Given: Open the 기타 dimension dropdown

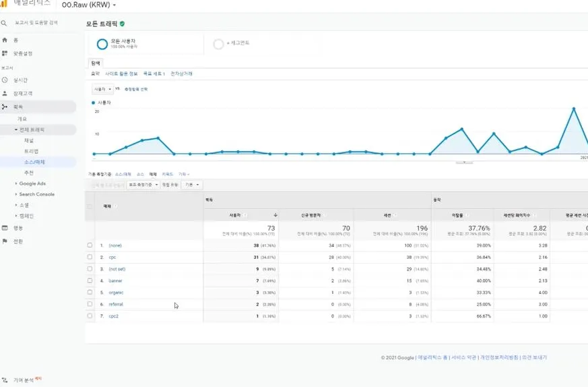Looking at the screenshot, I should 184,174.
